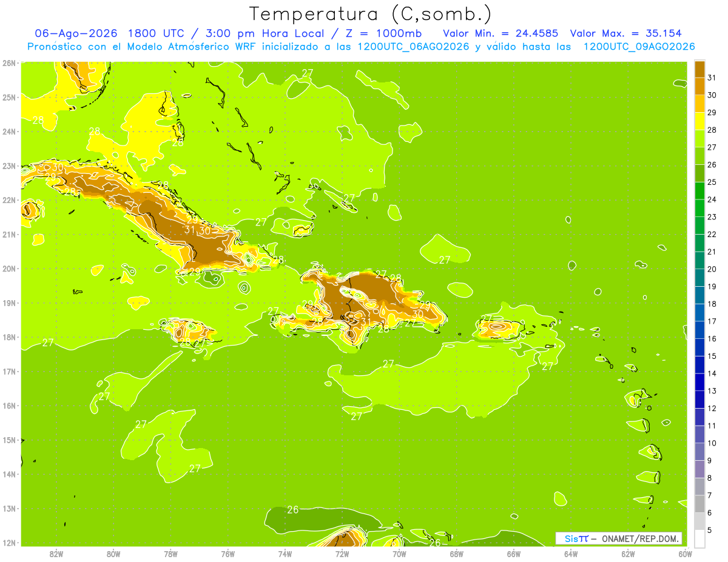The height and width of the screenshot is (562, 728).
Task: Pick the green swatch between 23 and 24
Action: pos(699,209)
